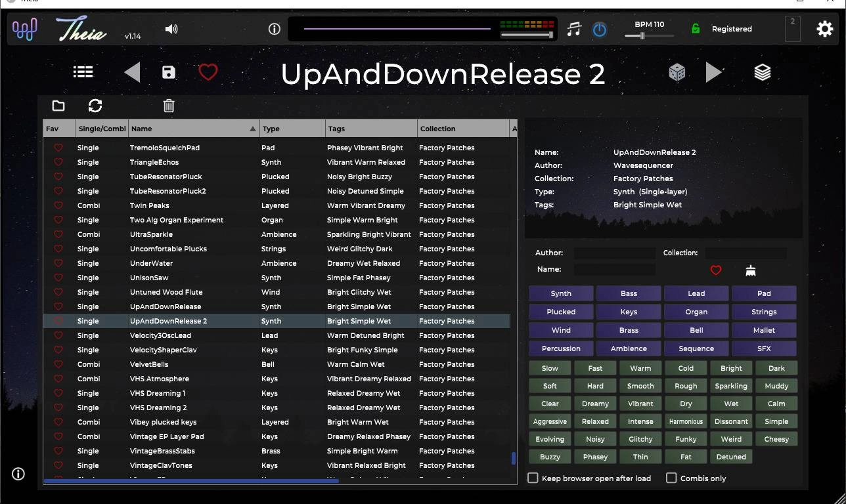Sort the list by Name column header

(x=194, y=129)
